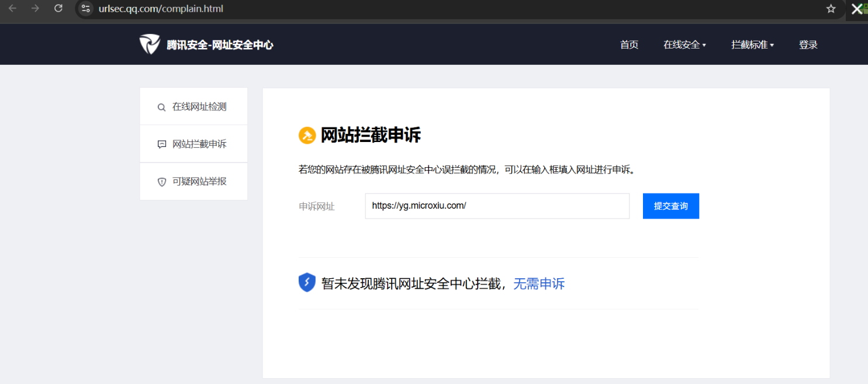
Task: Select 在线网址检测 in the sidebar
Action: (193, 107)
